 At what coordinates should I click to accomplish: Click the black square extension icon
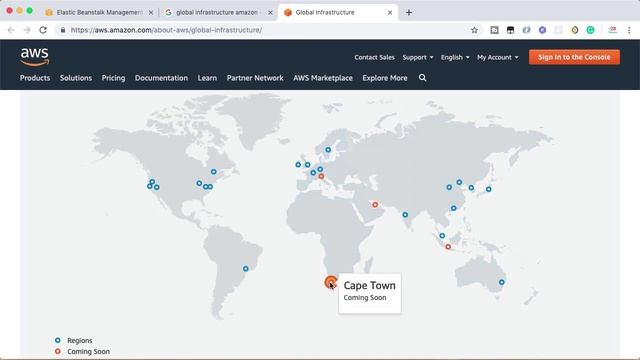point(510,30)
